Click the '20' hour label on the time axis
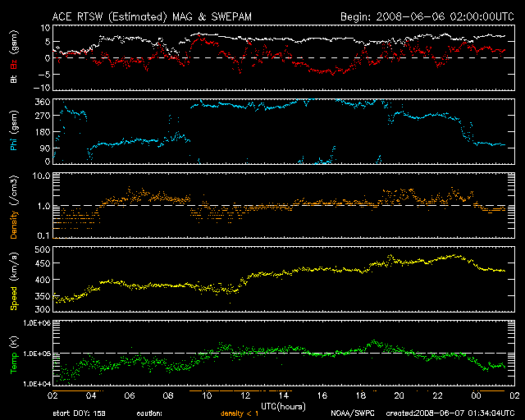The width and height of the screenshot is (525, 420). tap(399, 396)
